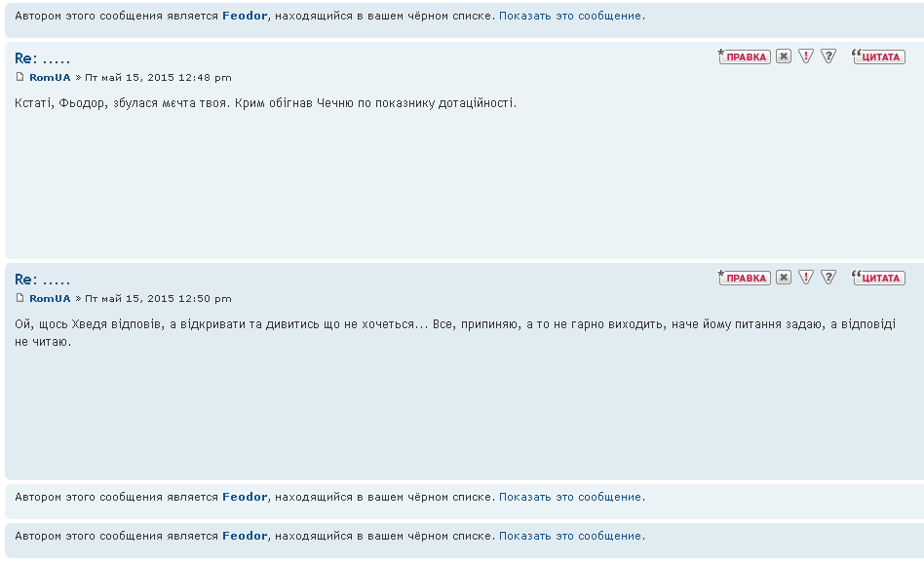Viewport: 924px width, 562px height.
Task: Open RomUA profile on 12:50 pm post
Action: pos(50,298)
